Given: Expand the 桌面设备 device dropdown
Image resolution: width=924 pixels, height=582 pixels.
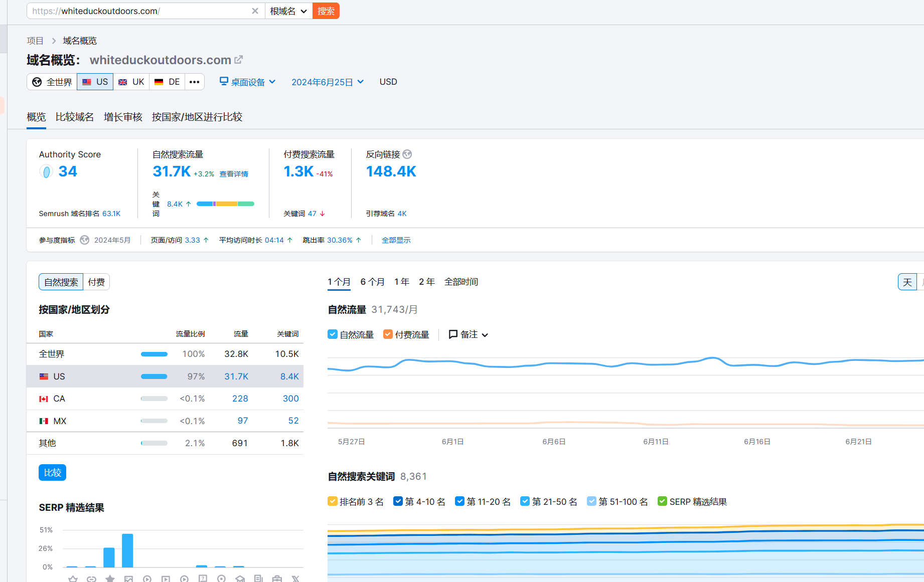Looking at the screenshot, I should pos(248,82).
